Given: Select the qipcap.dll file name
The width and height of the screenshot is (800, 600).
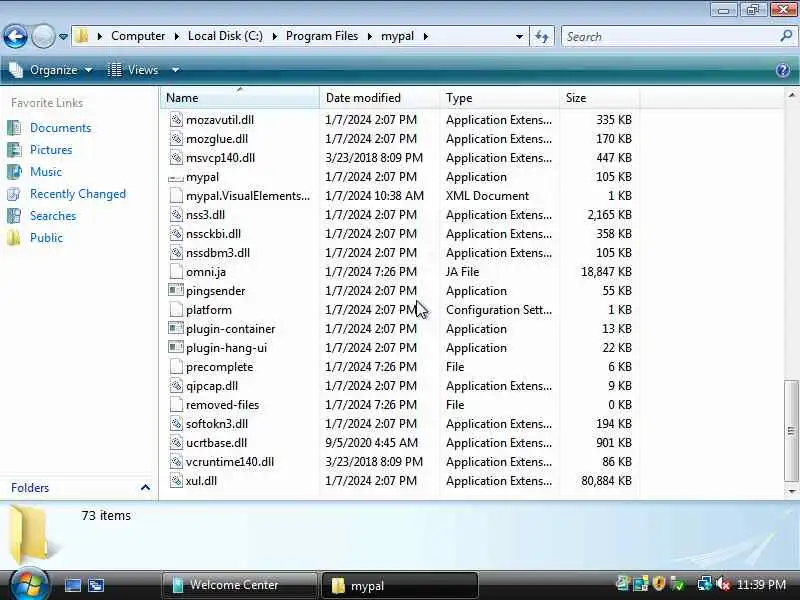Looking at the screenshot, I should (x=212, y=386).
